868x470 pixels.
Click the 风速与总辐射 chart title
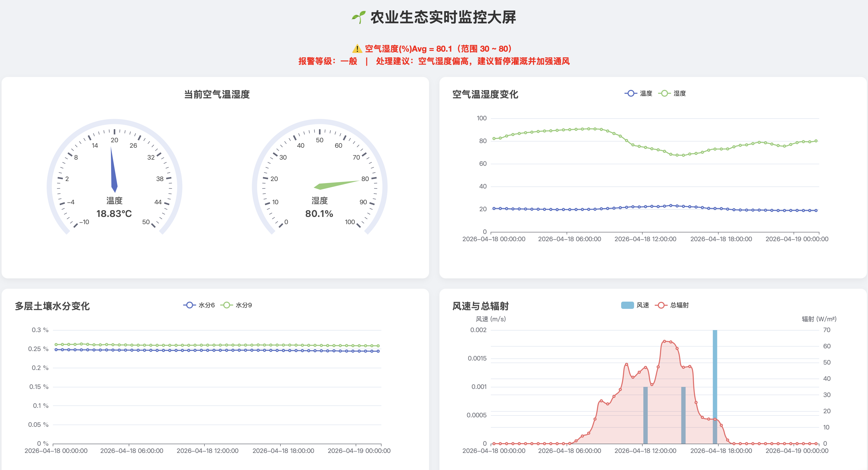tap(480, 306)
